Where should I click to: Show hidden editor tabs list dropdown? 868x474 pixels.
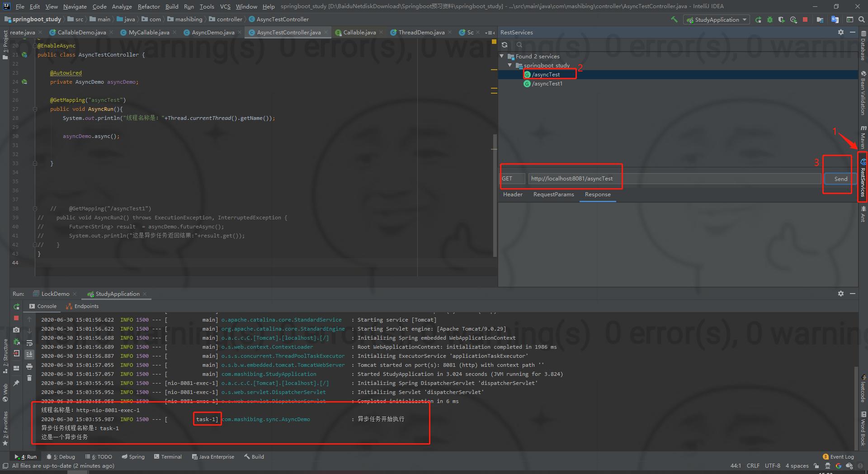coord(490,33)
